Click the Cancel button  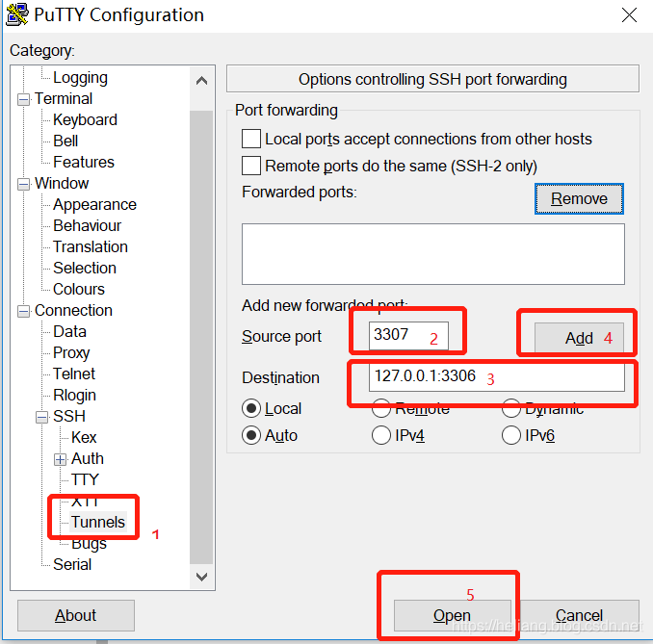[579, 615]
